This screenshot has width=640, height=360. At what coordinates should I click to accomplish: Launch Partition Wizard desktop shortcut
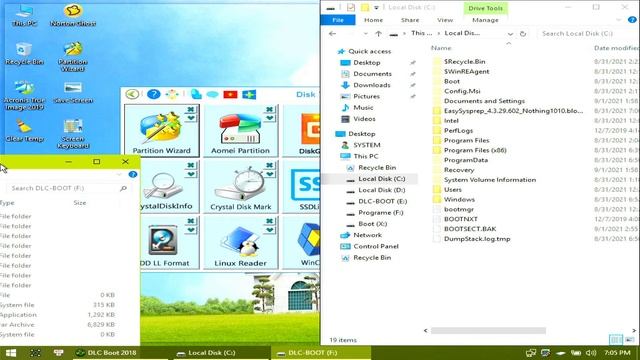73,57
